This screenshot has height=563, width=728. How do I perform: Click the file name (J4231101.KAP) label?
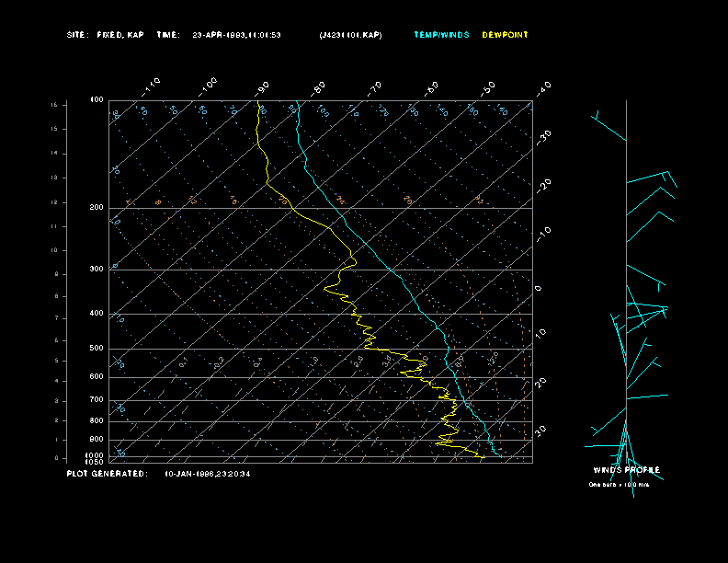350,35
